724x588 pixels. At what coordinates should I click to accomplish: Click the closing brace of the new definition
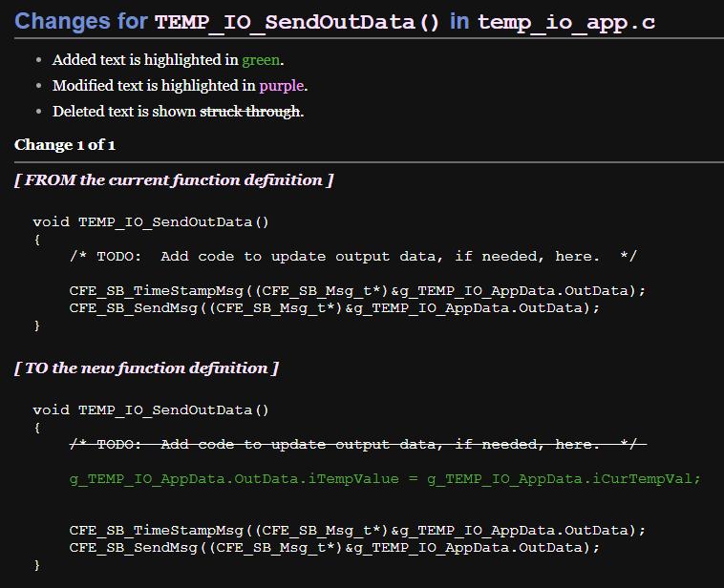pyautogui.click(x=37, y=564)
